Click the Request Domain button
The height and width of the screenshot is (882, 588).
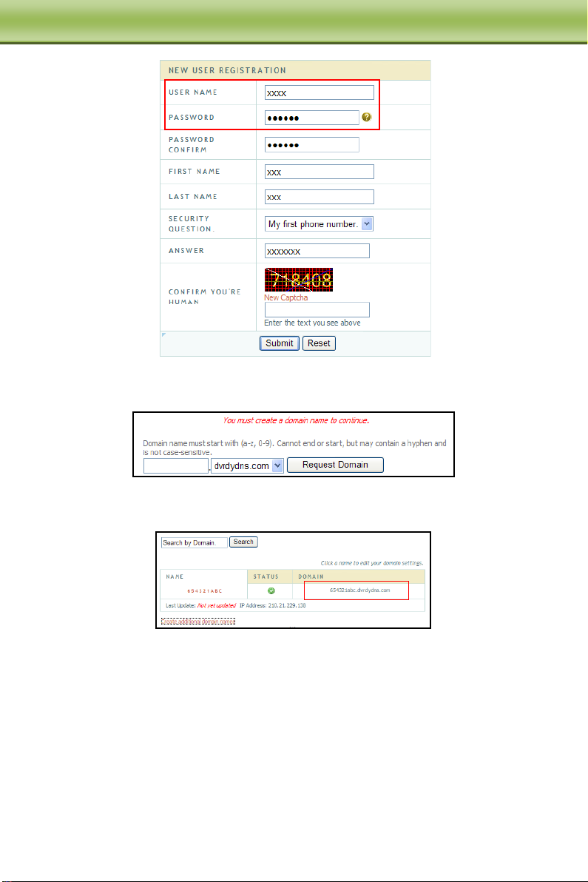tap(335, 465)
